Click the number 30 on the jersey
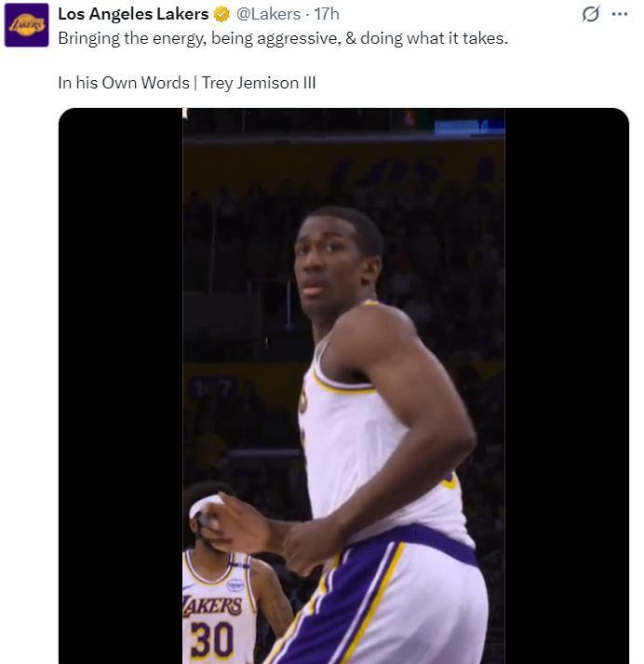Image resolution: width=644 pixels, height=664 pixels. click(211, 640)
